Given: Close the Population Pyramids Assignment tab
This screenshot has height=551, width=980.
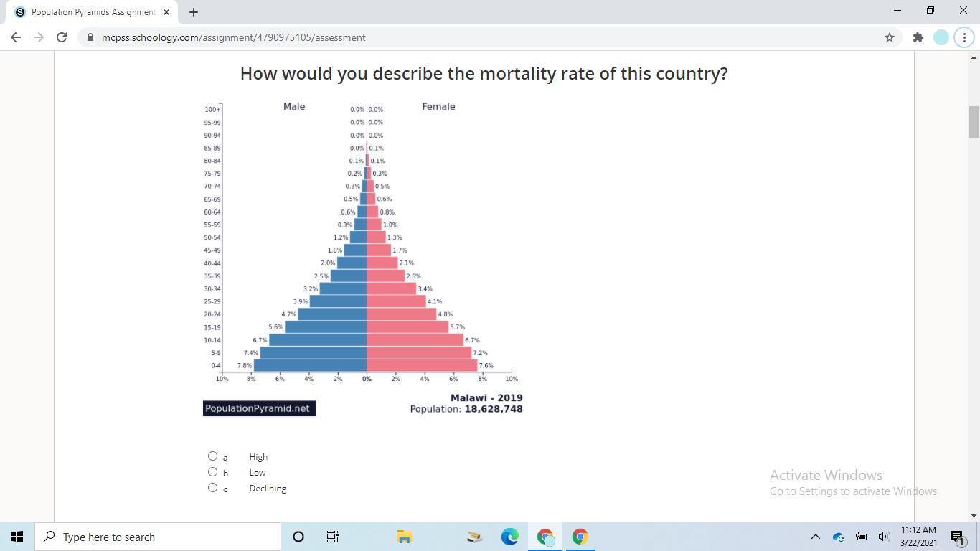Looking at the screenshot, I should click(x=166, y=12).
